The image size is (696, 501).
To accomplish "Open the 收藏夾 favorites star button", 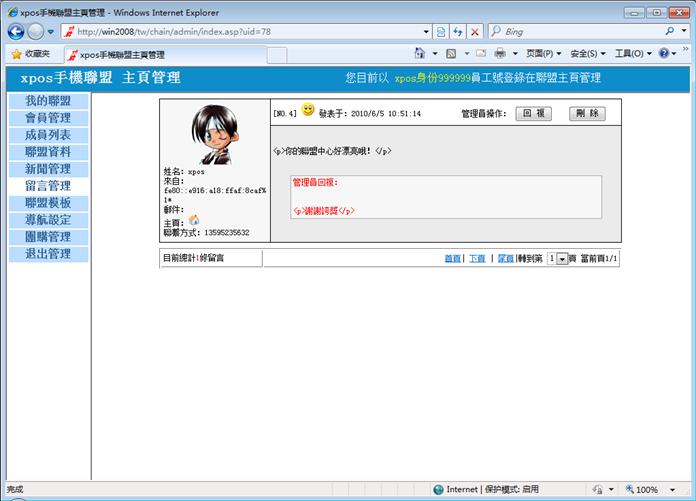I will click(x=31, y=54).
